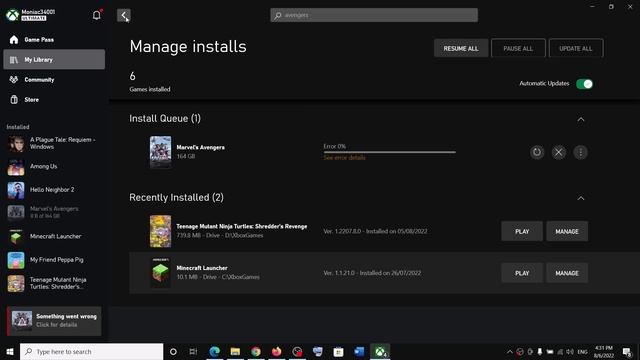Click the search box containing avengers
Viewport: 640px width, 360px height.
pyautogui.click(x=374, y=15)
